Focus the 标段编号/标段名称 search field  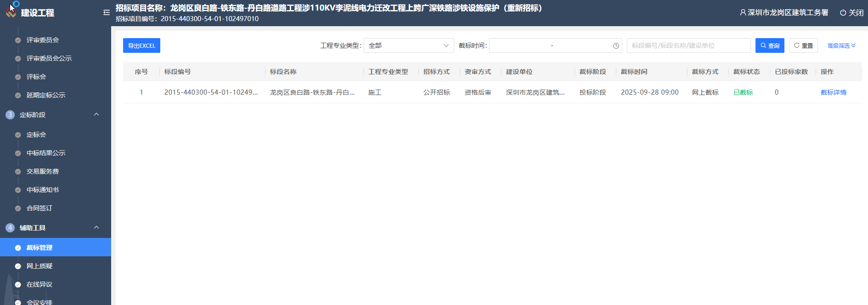[x=688, y=46]
